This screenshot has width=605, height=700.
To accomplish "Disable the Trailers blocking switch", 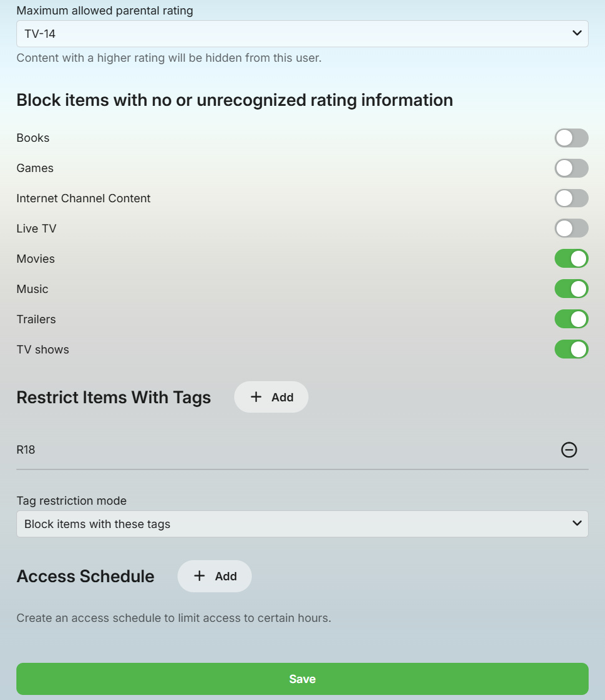I will 571,319.
